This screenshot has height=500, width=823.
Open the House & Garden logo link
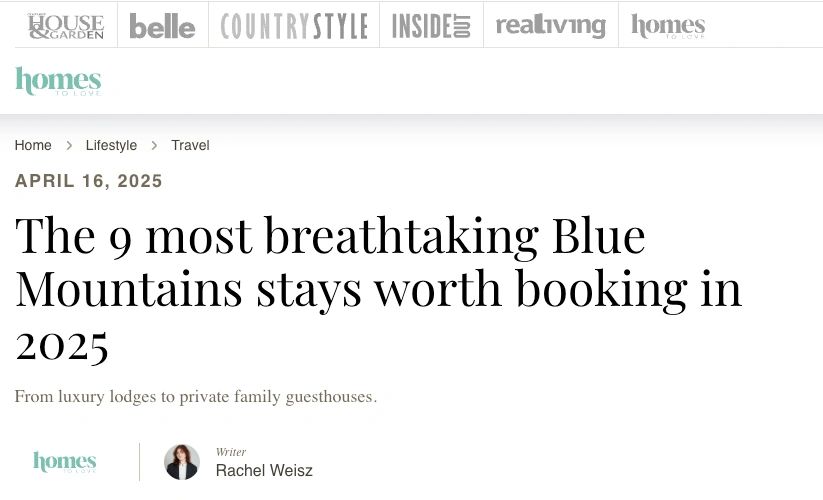pos(65,25)
